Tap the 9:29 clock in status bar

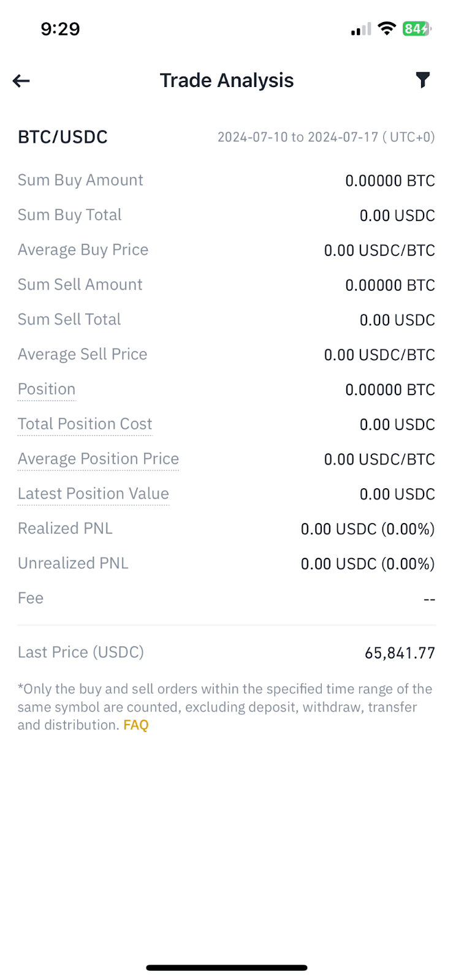point(60,29)
